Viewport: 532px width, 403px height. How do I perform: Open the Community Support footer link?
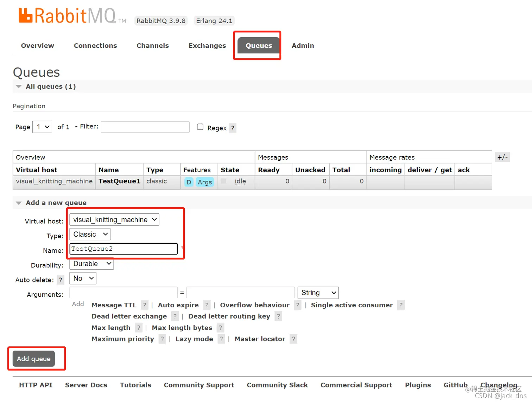tap(199, 385)
